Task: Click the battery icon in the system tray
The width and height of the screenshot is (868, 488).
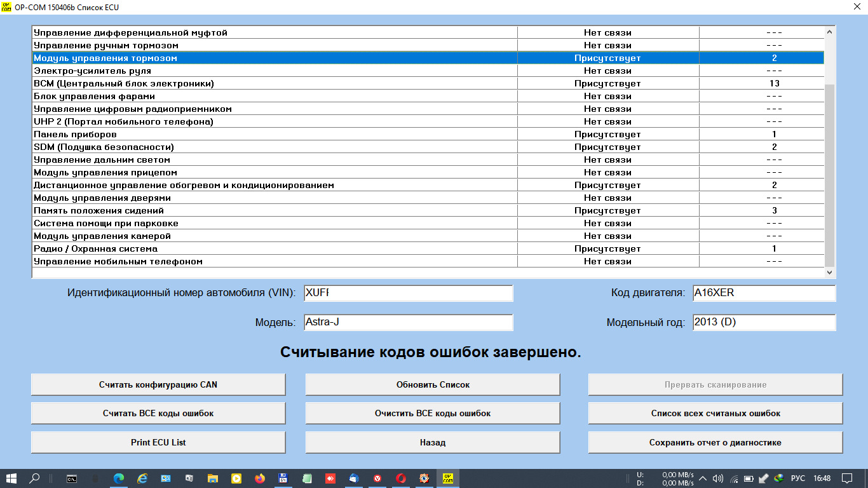Action: [x=749, y=478]
